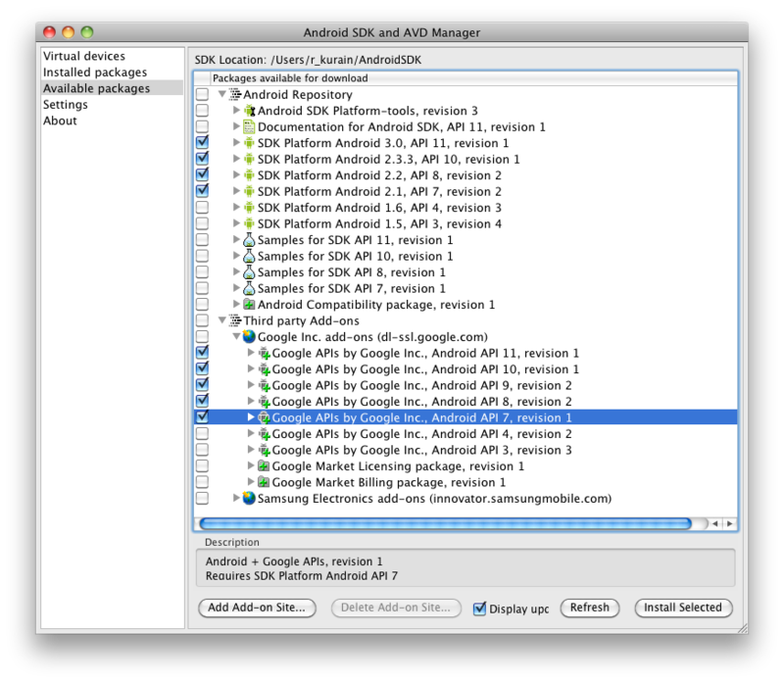784x683 pixels.
Task: Uncheck Google APIs Android API 9 checkbox
Action: (x=203, y=384)
